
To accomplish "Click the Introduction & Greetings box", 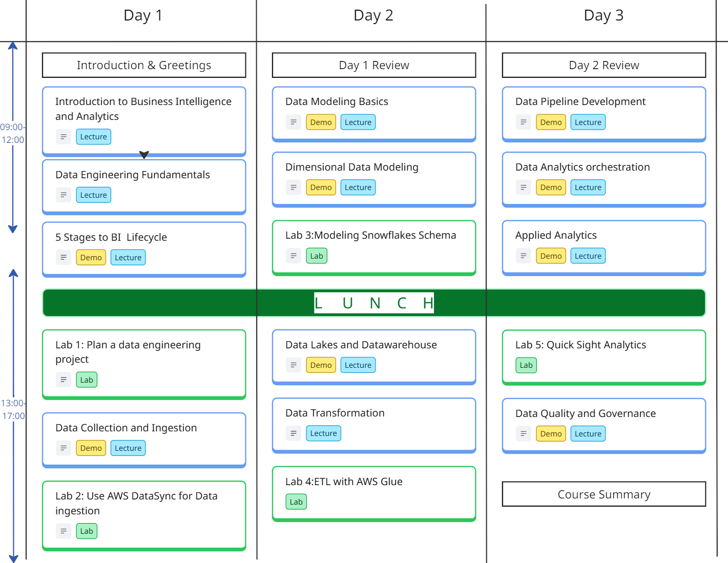I will (144, 65).
